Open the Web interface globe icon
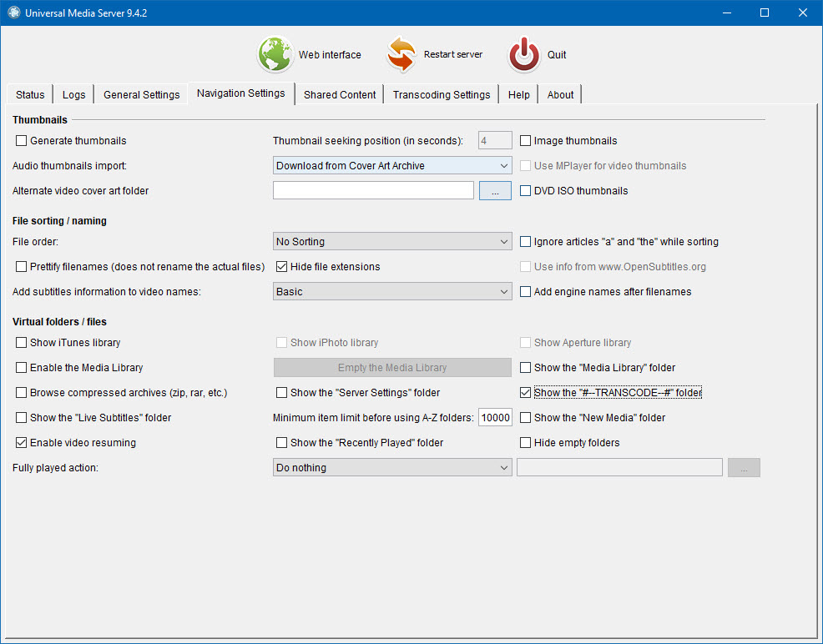This screenshot has height=644, width=823. (275, 54)
